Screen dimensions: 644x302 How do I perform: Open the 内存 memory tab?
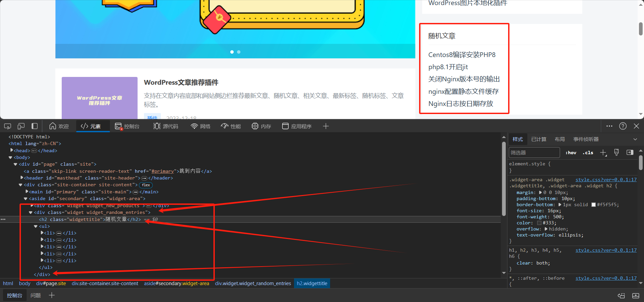(261, 126)
